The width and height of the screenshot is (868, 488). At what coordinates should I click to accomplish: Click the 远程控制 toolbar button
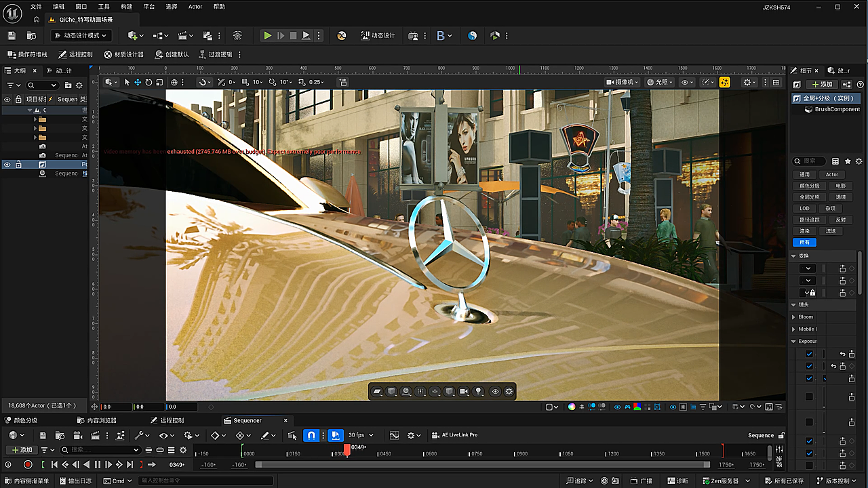click(75, 54)
